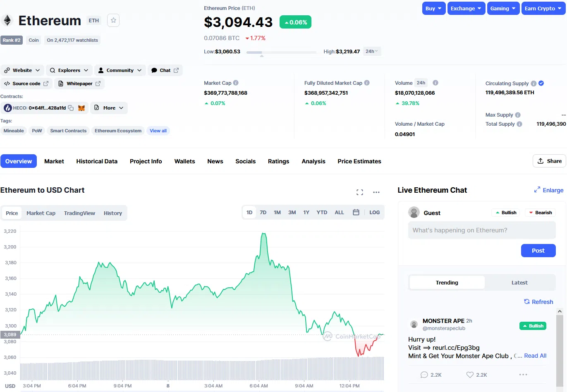
Task: Select the 1M chart range
Action: [x=277, y=213]
